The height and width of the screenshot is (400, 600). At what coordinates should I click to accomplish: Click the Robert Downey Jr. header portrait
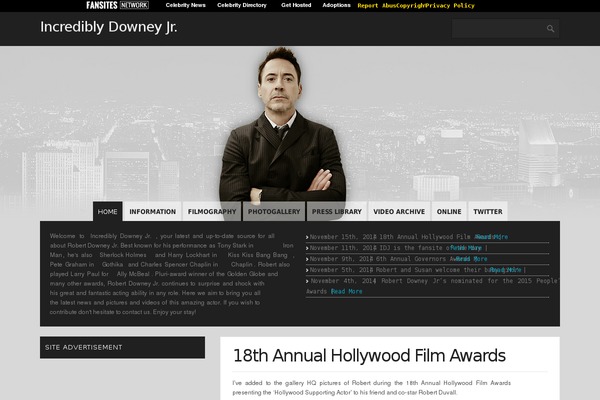pyautogui.click(x=282, y=128)
